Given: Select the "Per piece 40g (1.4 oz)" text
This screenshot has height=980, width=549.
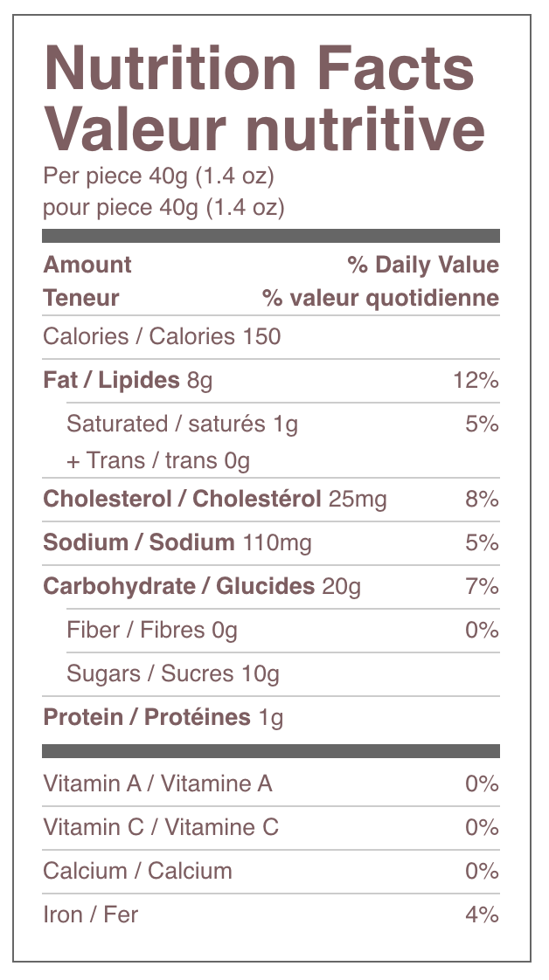Looking at the screenshot, I should [x=159, y=176].
